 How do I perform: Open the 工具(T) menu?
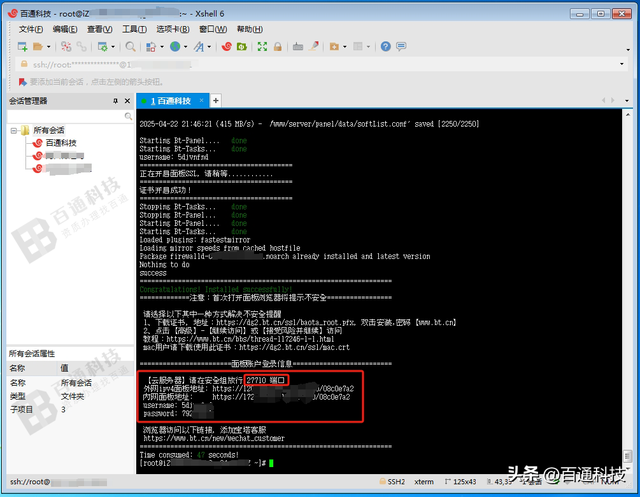[x=134, y=29]
